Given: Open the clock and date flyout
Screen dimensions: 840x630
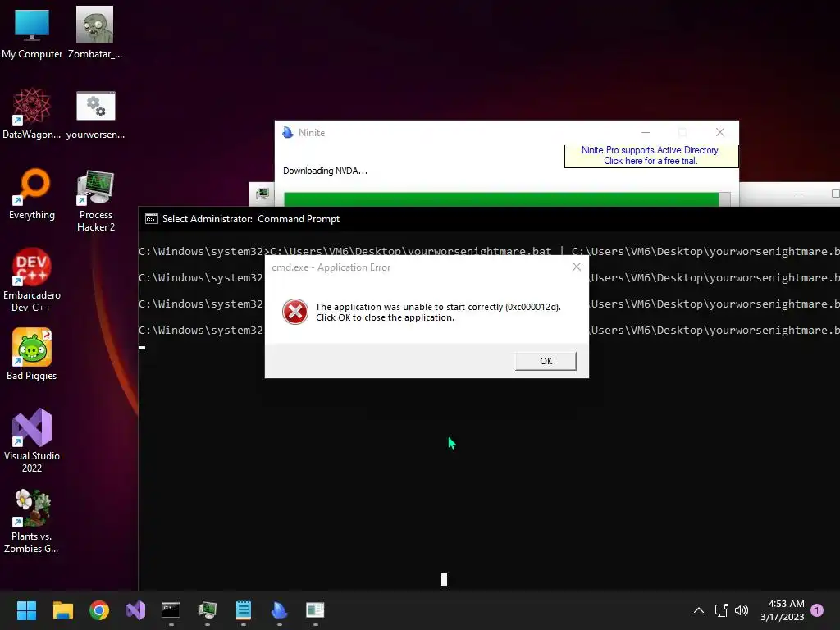Looking at the screenshot, I should [782, 610].
